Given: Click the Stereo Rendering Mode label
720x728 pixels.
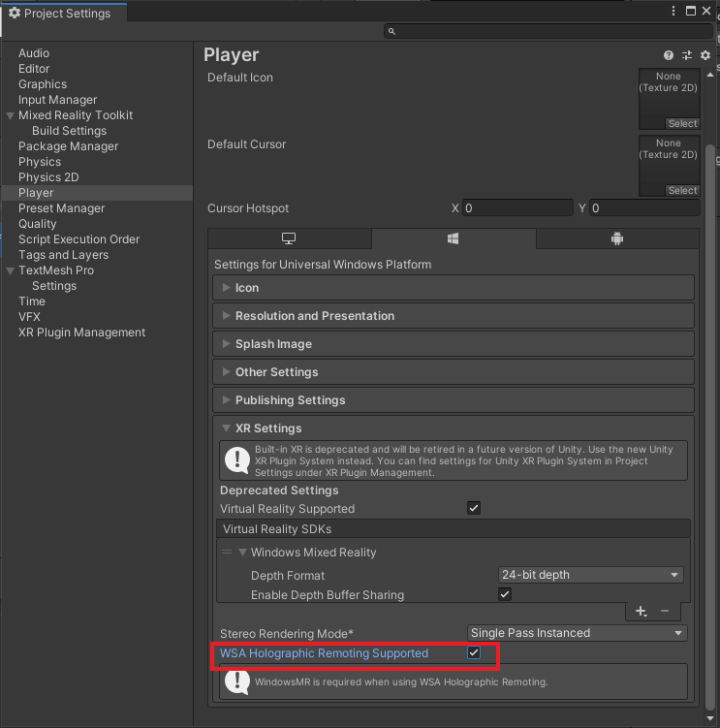Looking at the screenshot, I should tap(287, 634).
